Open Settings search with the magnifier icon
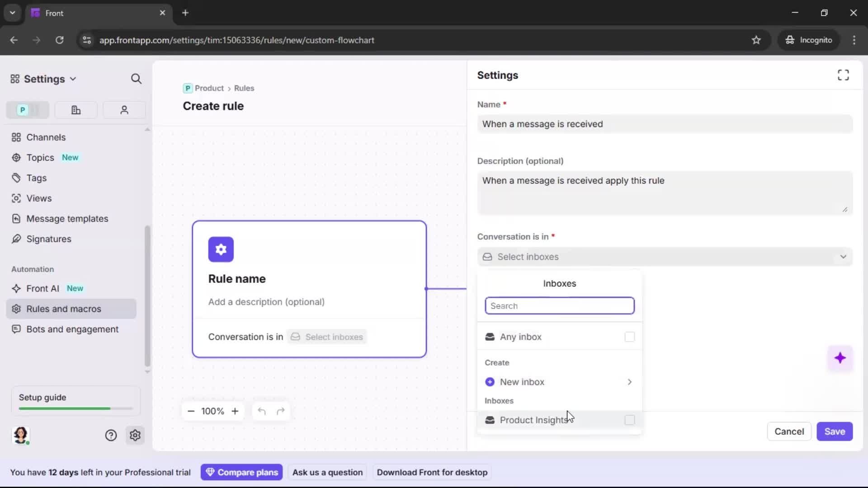 click(136, 79)
